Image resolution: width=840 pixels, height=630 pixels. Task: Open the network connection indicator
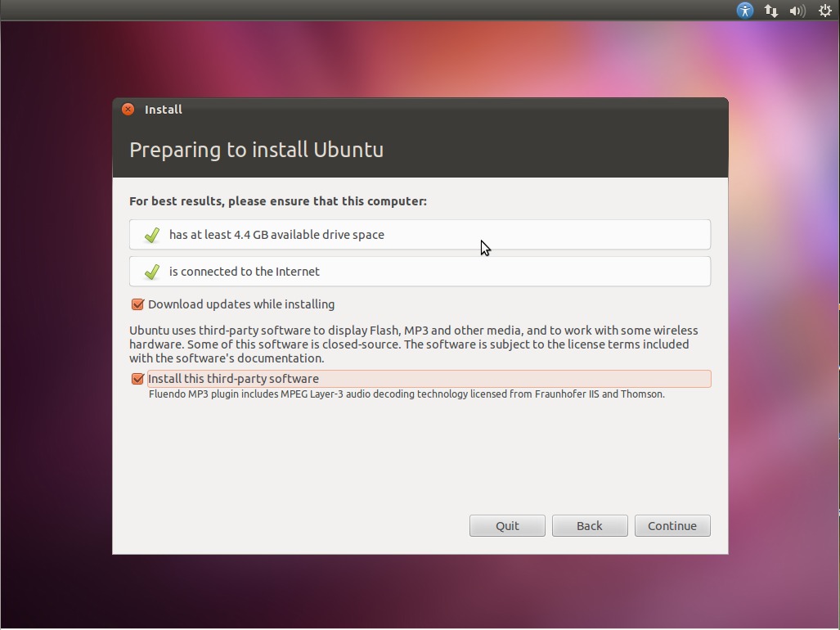[x=771, y=11]
